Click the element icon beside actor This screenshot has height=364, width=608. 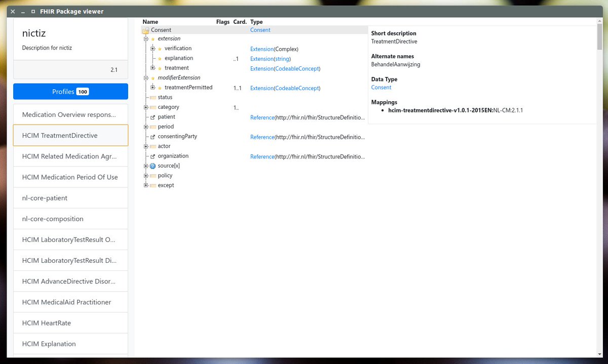tap(153, 146)
